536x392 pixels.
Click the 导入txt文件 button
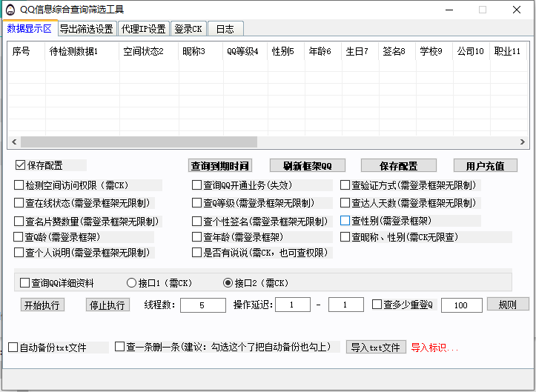375,347
